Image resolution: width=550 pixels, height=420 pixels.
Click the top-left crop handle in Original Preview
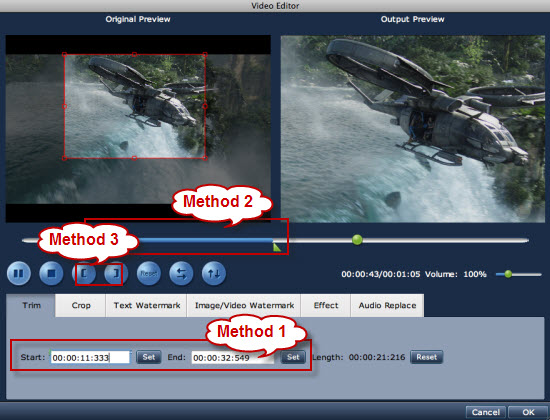pyautogui.click(x=65, y=54)
